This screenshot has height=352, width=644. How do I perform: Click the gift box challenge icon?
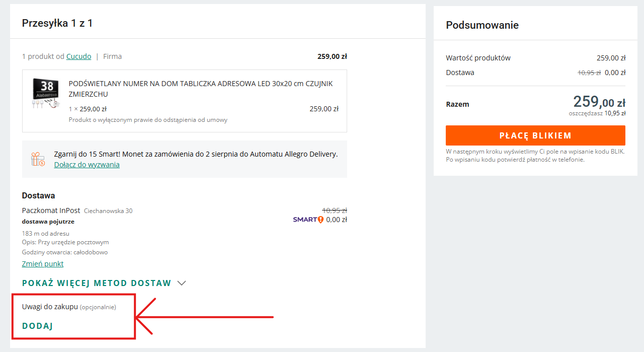click(x=38, y=159)
